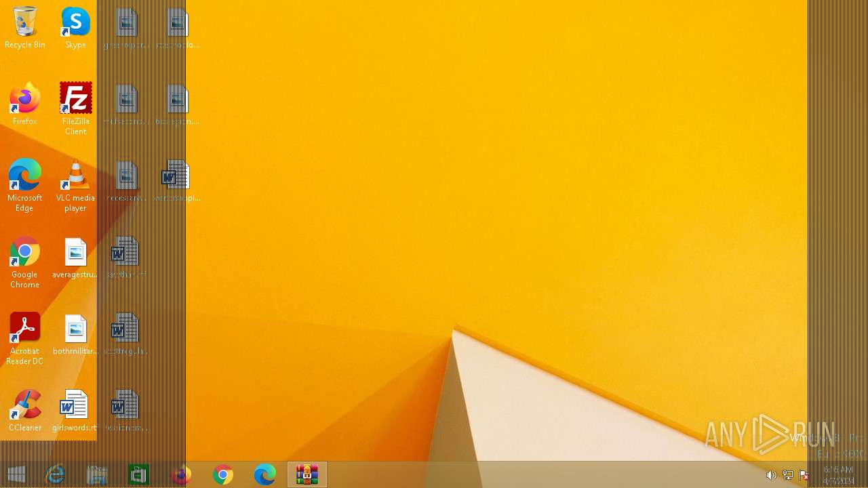Open the Acrobat Reader DC desktop shortcut
This screenshot has height=488, width=868.
click(24, 339)
